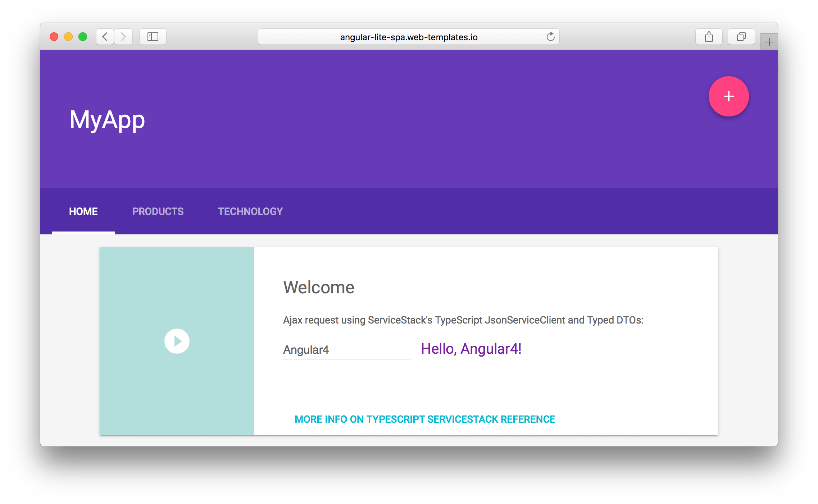Minimize the window with the yellow traffic light
This screenshot has width=818, height=504.
point(68,36)
